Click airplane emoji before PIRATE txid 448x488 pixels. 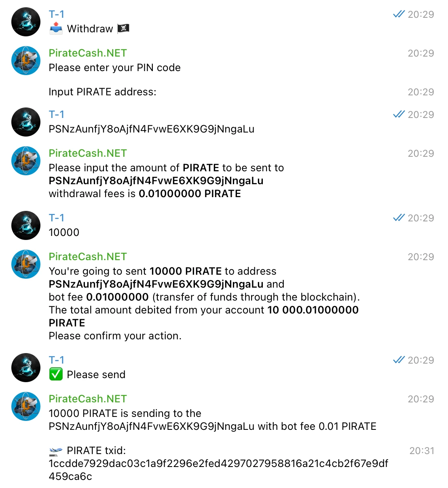point(56,450)
